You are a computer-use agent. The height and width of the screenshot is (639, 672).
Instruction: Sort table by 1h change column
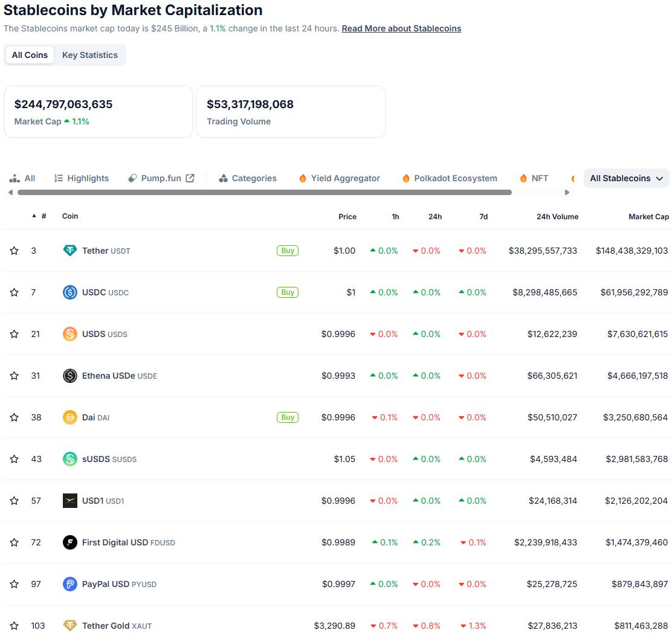tap(395, 217)
